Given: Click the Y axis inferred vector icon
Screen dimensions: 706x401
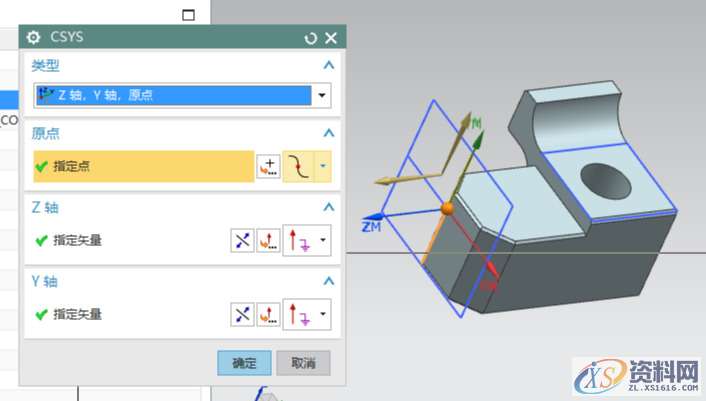Looking at the screenshot, I should click(x=298, y=315).
